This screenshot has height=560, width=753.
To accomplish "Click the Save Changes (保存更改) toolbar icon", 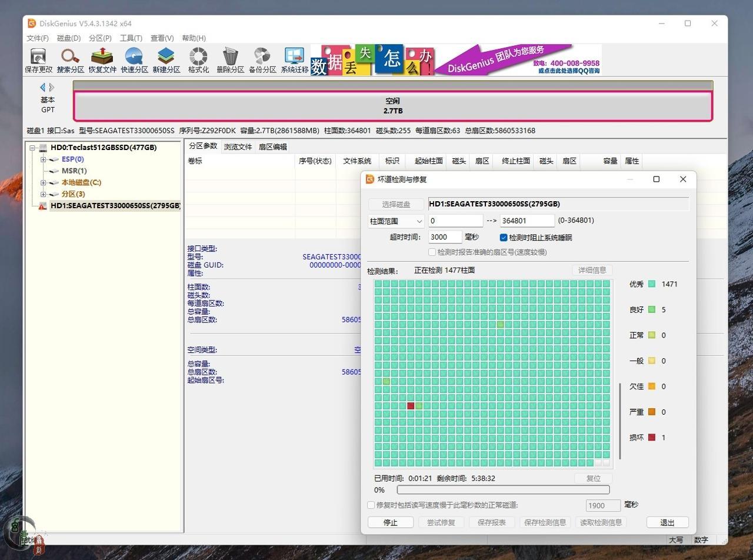I will click(x=38, y=57).
